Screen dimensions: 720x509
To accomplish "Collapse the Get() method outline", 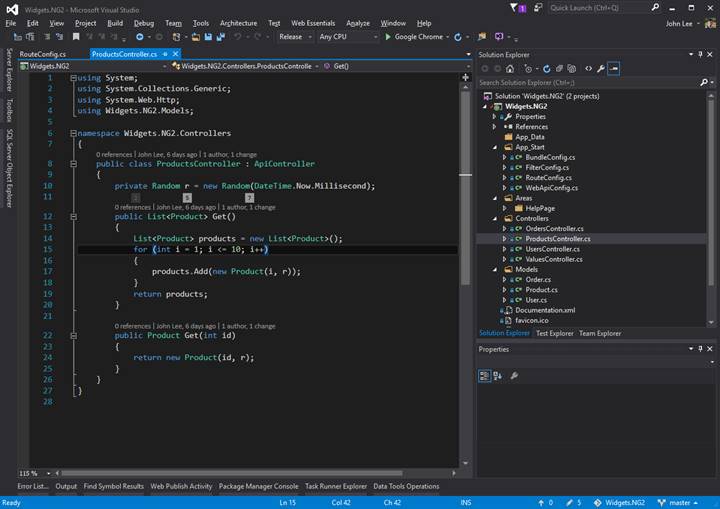I will pyautogui.click(x=73, y=216).
